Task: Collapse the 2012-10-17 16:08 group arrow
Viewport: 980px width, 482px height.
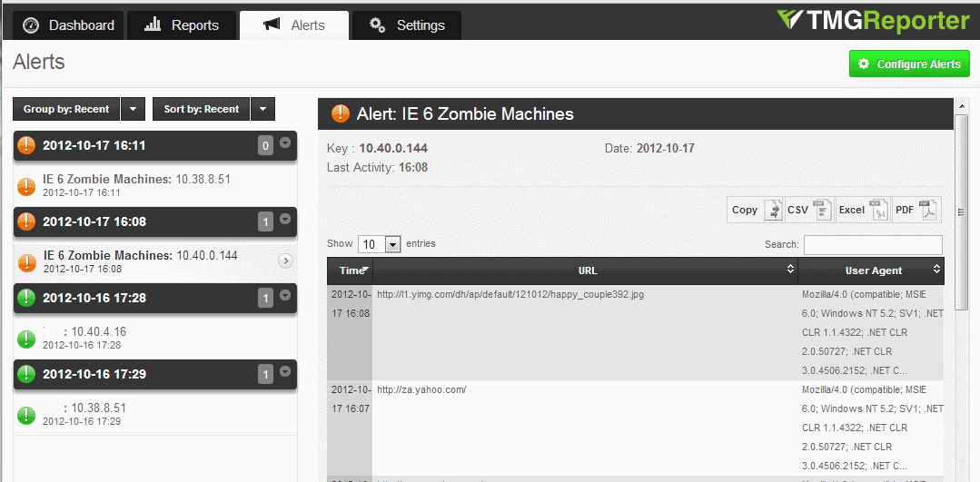Action: tap(285, 219)
